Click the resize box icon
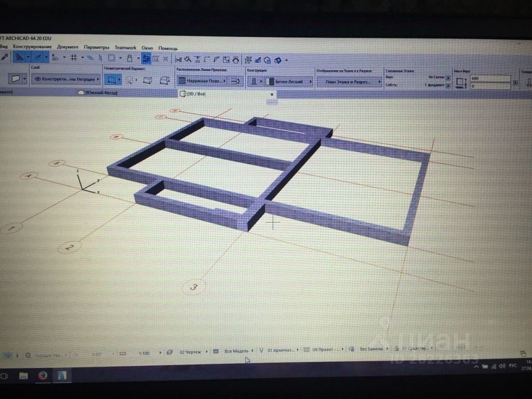 [x=226, y=60]
